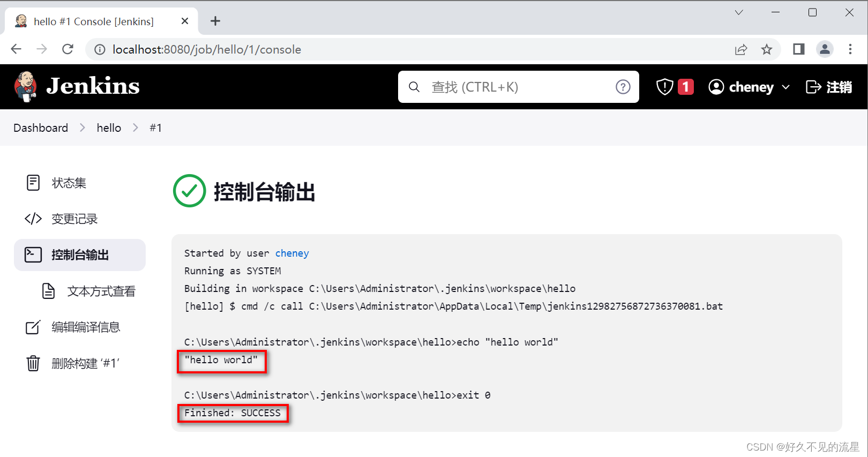868x457 pixels.
Task: Click the trash can delete icon
Action: point(33,363)
